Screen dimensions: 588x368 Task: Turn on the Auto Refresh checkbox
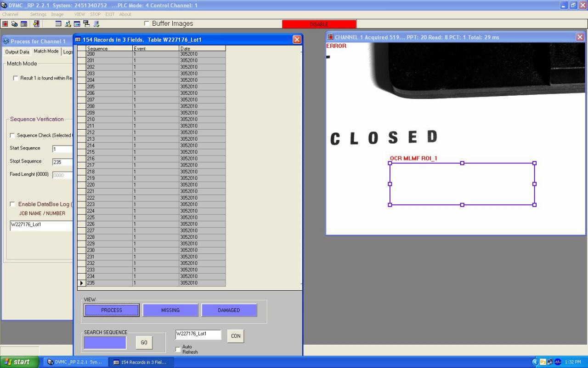pyautogui.click(x=178, y=350)
